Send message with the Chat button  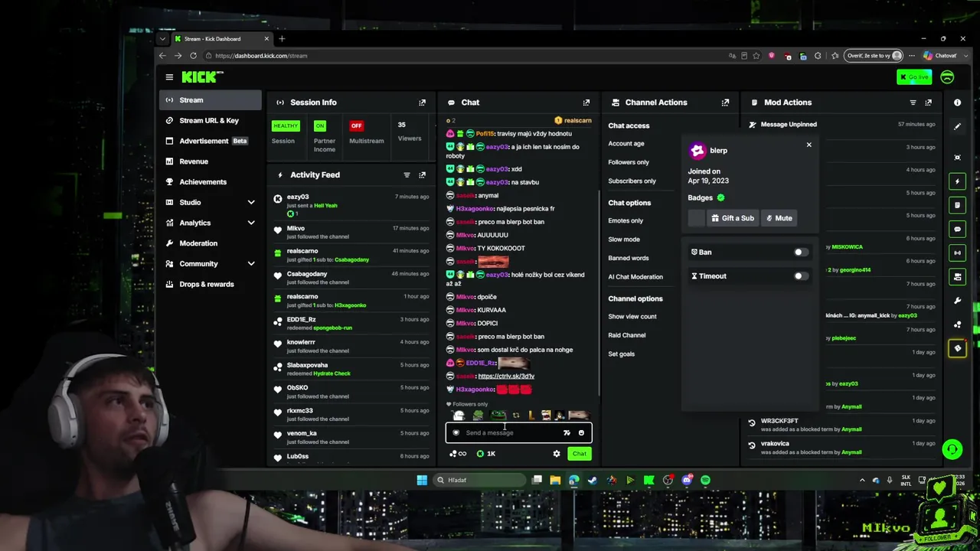(580, 454)
